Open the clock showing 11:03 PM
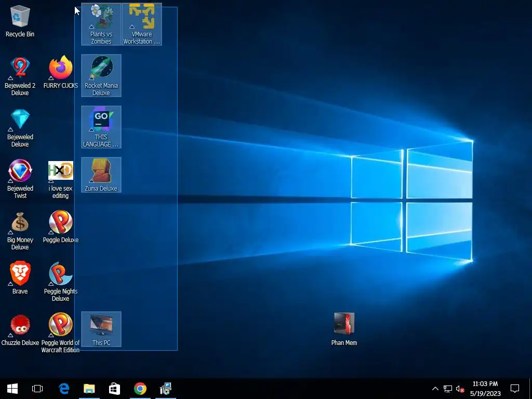 485,389
